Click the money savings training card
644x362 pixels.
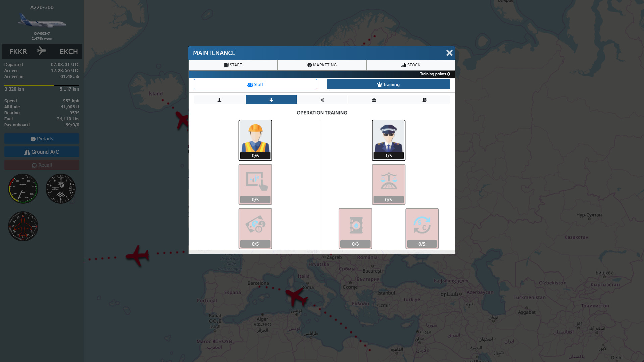(255, 228)
